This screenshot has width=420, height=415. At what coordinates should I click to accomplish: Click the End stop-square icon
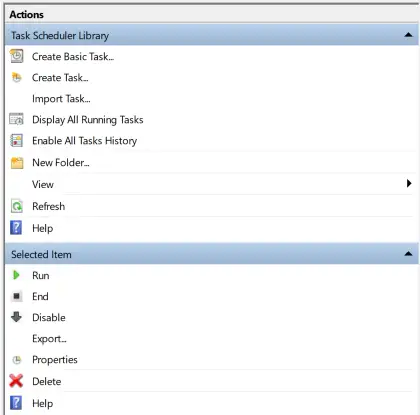click(16, 296)
